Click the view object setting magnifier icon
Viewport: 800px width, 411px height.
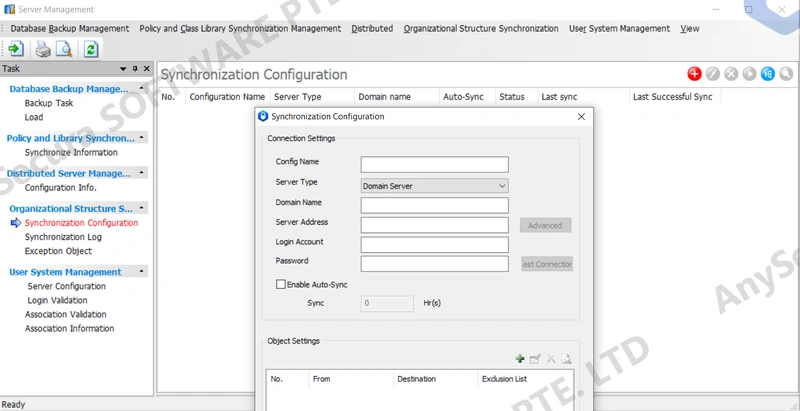[x=566, y=359]
